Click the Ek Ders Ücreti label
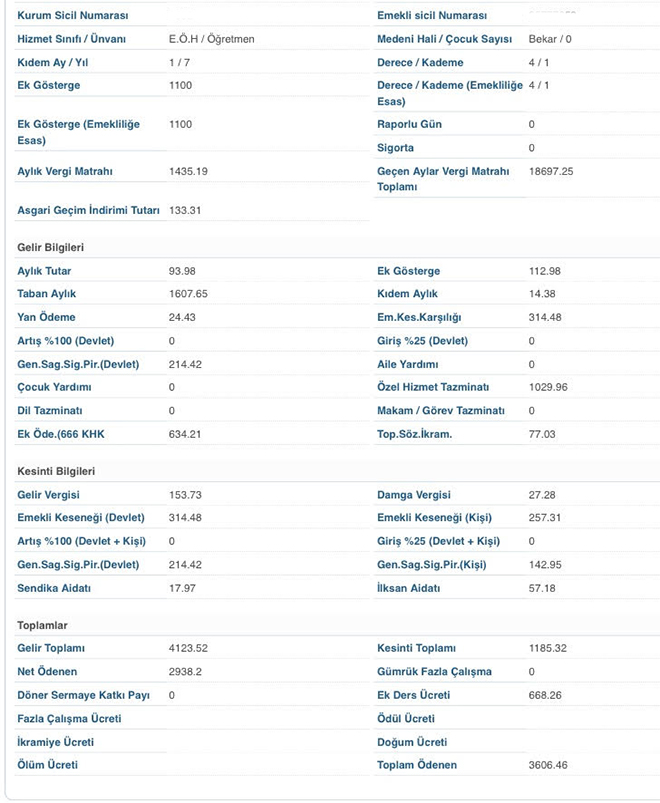Image resolution: width=660 pixels, height=803 pixels. tap(413, 695)
